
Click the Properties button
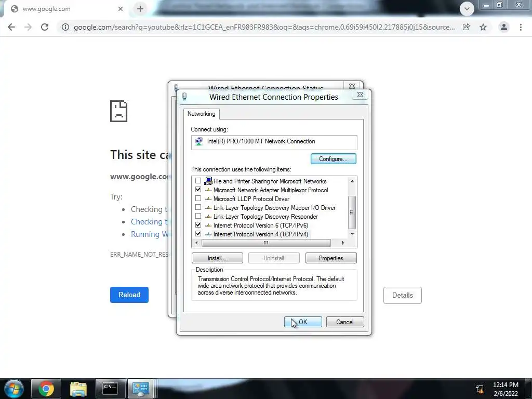[331, 258]
